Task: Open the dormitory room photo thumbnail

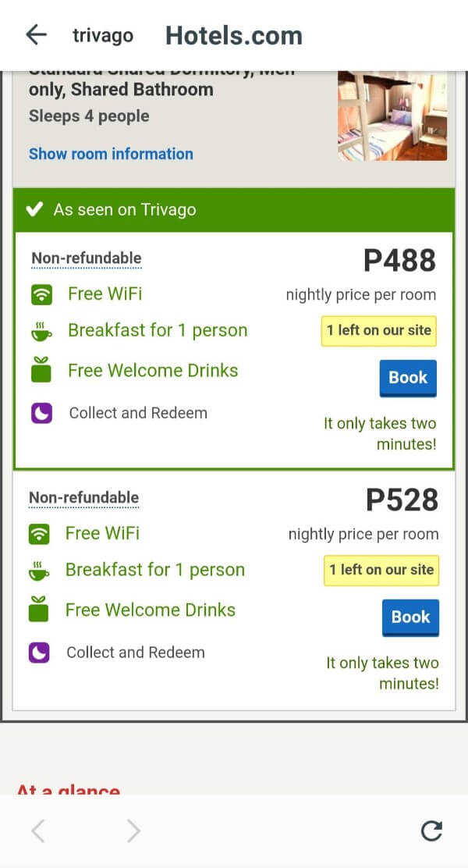Action: pos(392,116)
